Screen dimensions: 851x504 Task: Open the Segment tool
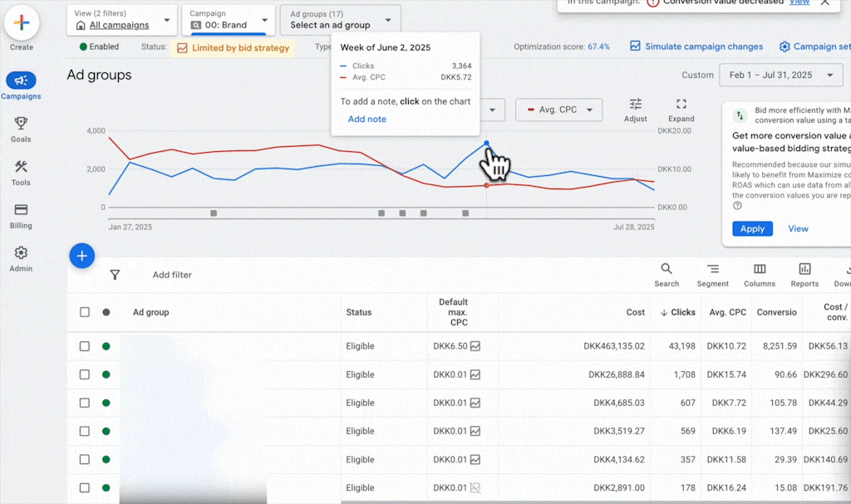pyautogui.click(x=712, y=269)
